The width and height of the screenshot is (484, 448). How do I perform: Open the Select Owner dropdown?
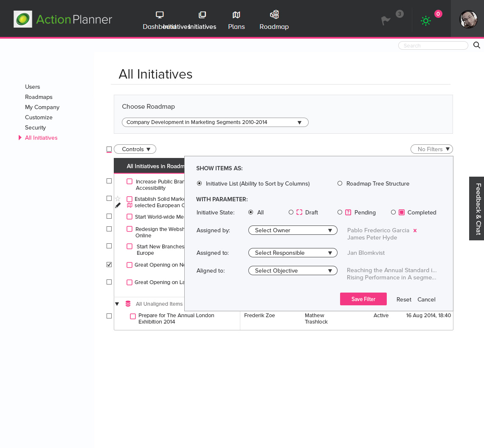pyautogui.click(x=293, y=230)
